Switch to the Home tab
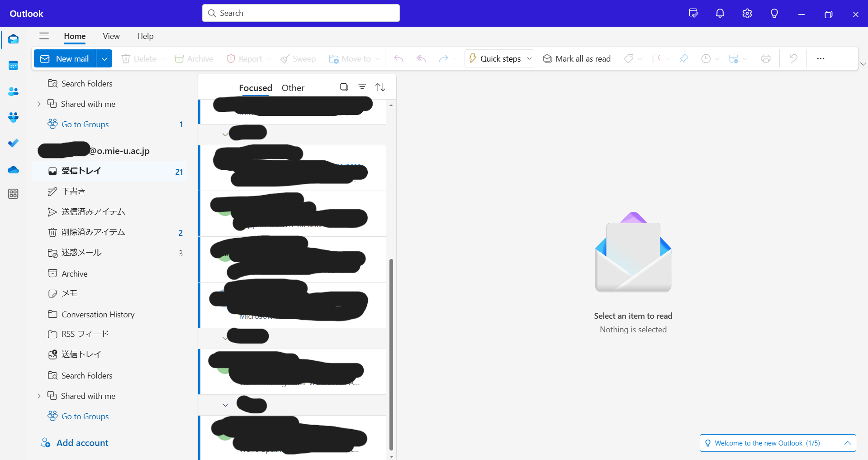 pyautogui.click(x=75, y=36)
